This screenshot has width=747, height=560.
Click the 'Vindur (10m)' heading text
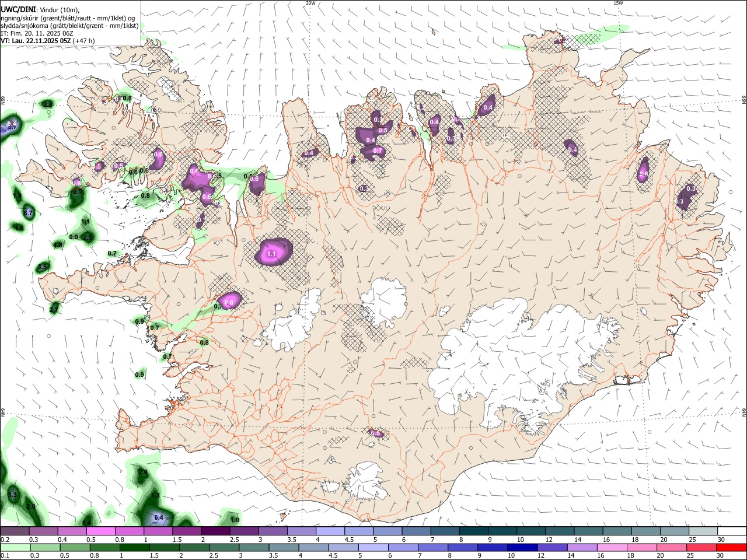click(60, 10)
